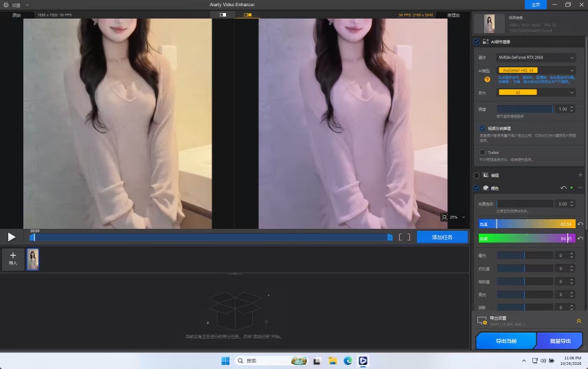Screen dimensions: 588x369
Task: Click the blue 主页 home button
Action: point(536,5)
